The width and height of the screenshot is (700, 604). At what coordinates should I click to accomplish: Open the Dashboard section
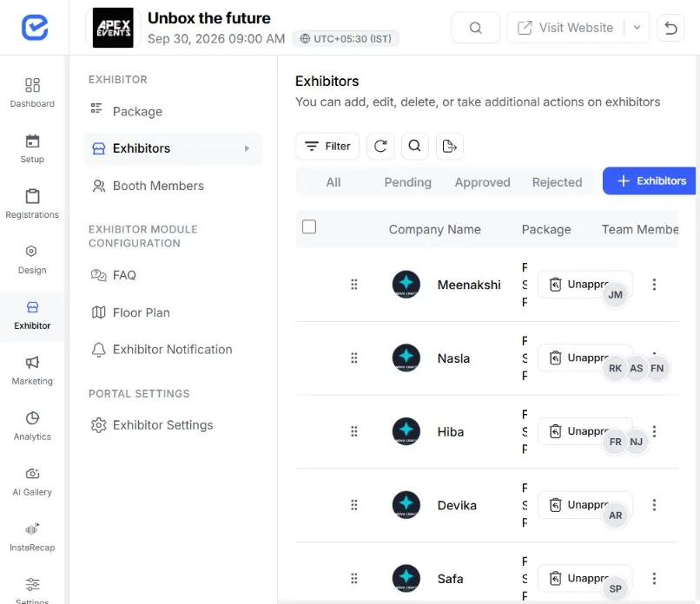pyautogui.click(x=32, y=92)
